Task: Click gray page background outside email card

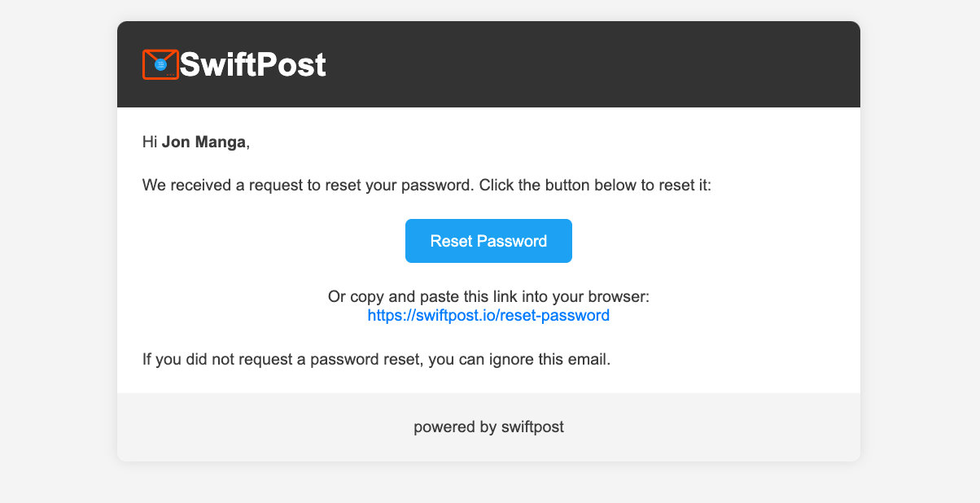Action: pos(57,244)
